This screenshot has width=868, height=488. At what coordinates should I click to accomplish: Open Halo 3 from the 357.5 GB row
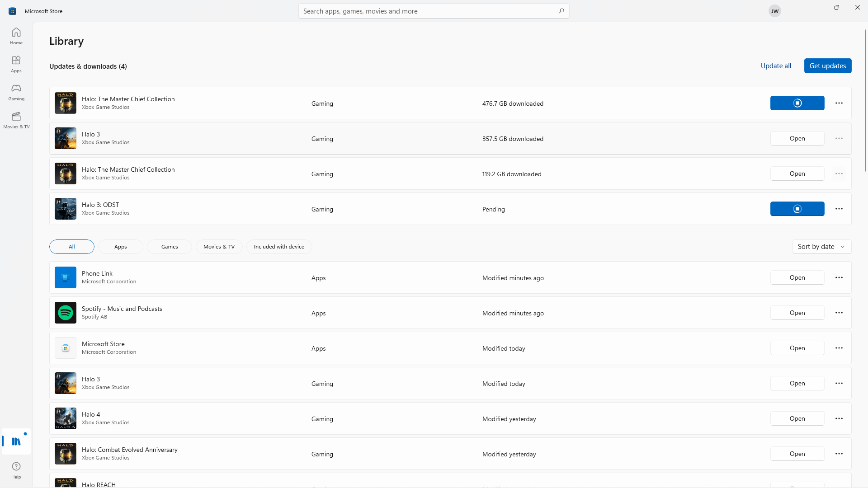pyautogui.click(x=797, y=138)
